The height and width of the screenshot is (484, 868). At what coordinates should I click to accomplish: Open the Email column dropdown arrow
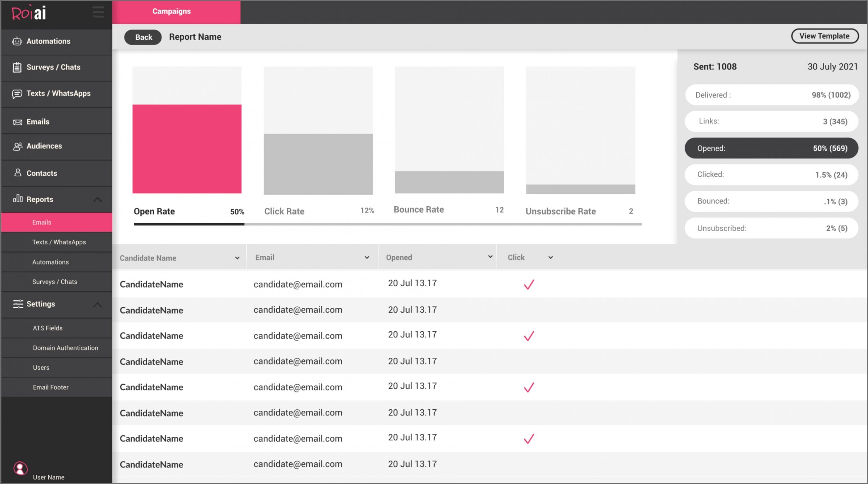coord(367,258)
